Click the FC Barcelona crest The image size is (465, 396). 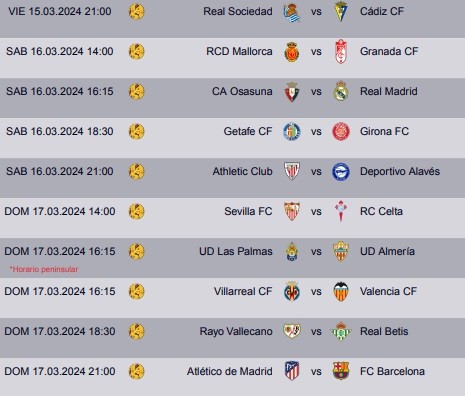(341, 371)
